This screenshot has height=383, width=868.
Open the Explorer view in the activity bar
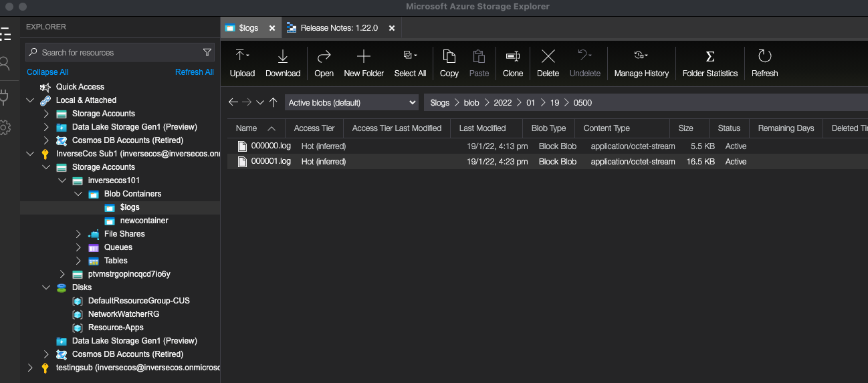click(5, 34)
